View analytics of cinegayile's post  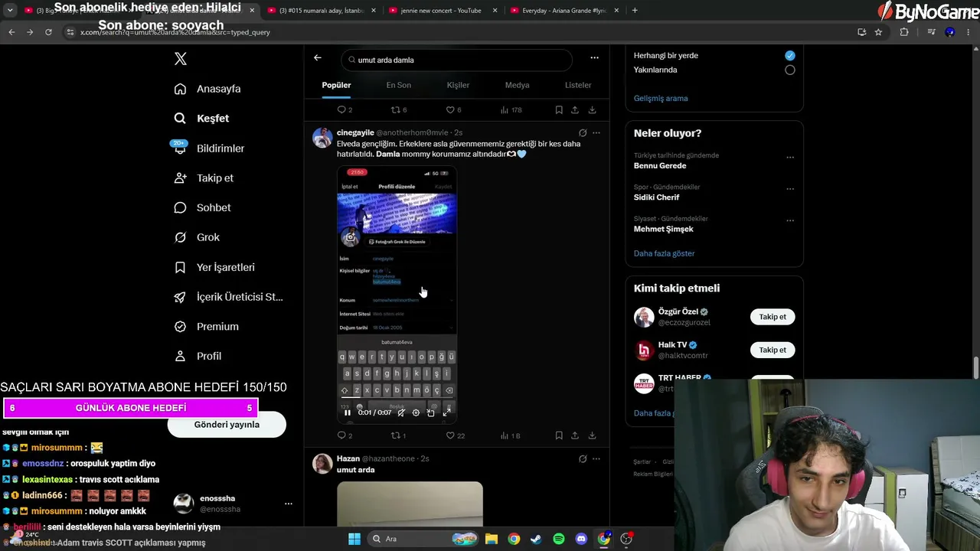click(x=510, y=435)
